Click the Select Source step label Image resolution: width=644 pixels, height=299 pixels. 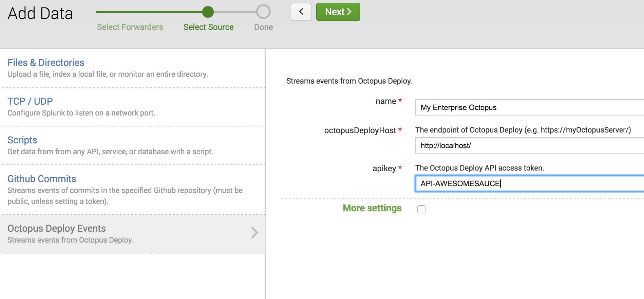[208, 27]
